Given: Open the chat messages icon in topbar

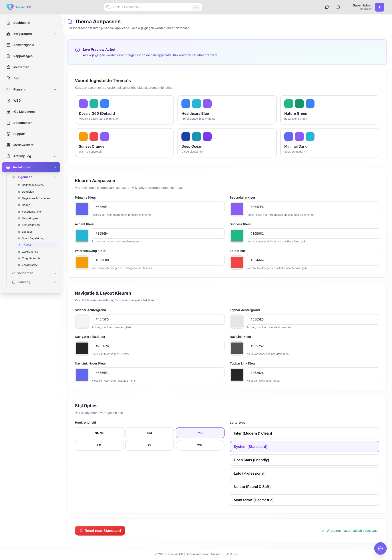Looking at the screenshot, I should tap(327, 7).
